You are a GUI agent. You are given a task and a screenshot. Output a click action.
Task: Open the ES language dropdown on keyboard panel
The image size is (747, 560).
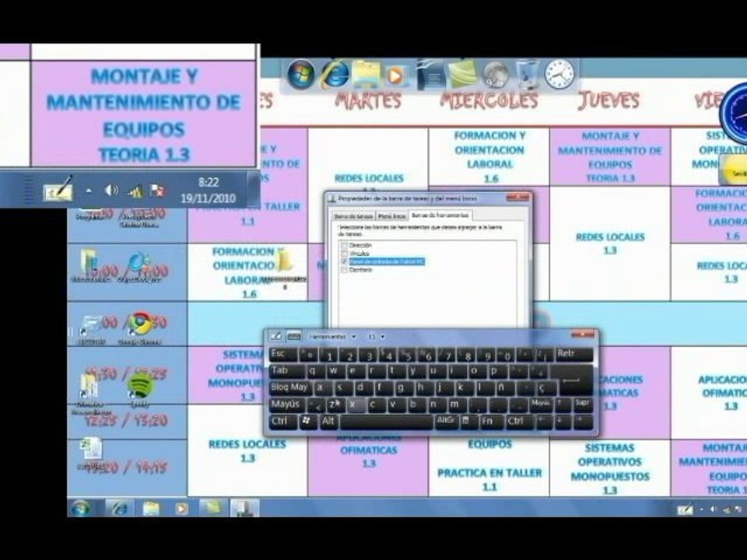(376, 337)
